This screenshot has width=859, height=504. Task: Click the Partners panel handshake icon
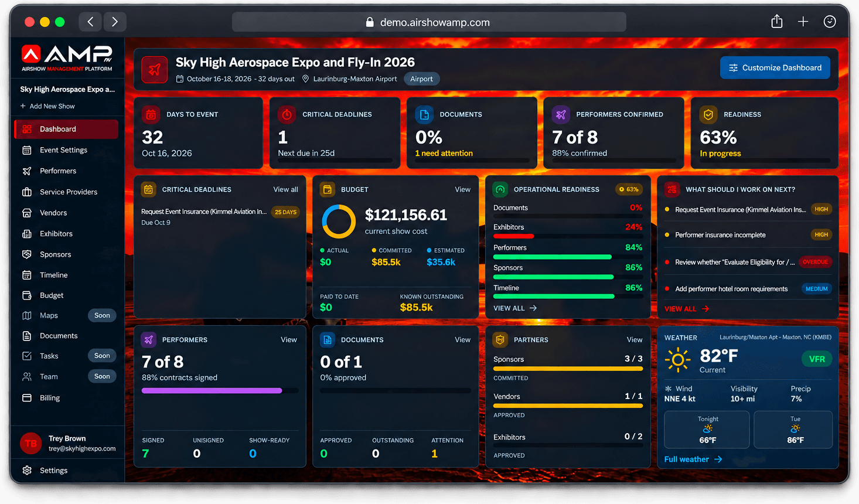[500, 339]
